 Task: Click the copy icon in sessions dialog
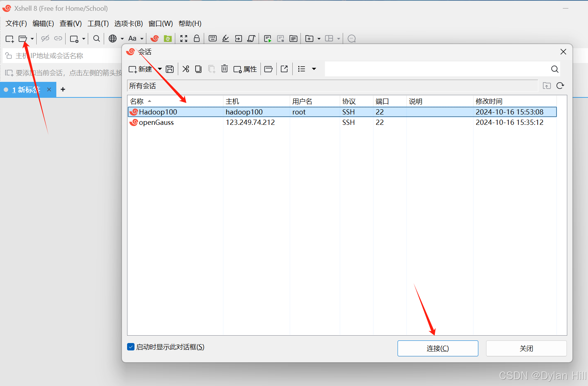198,69
